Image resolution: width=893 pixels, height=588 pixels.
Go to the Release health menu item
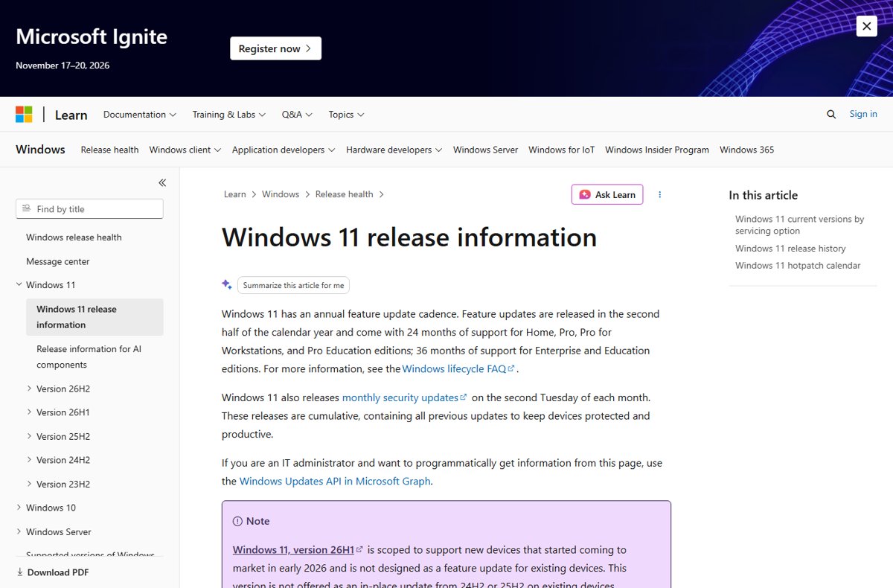[109, 150]
